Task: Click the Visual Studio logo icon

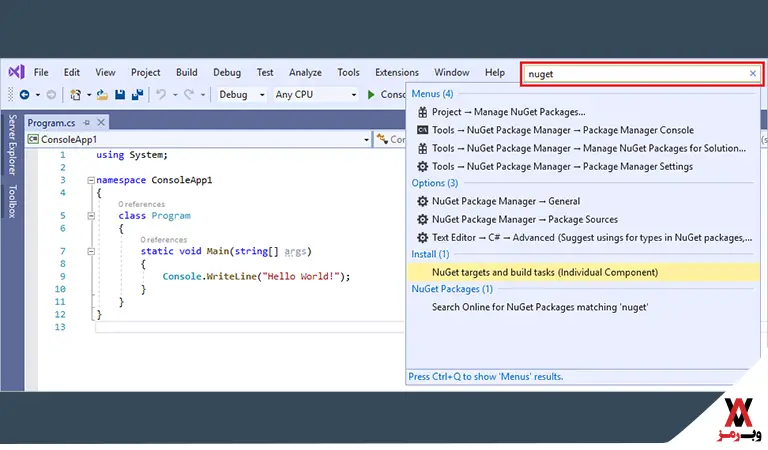Action: [16, 72]
